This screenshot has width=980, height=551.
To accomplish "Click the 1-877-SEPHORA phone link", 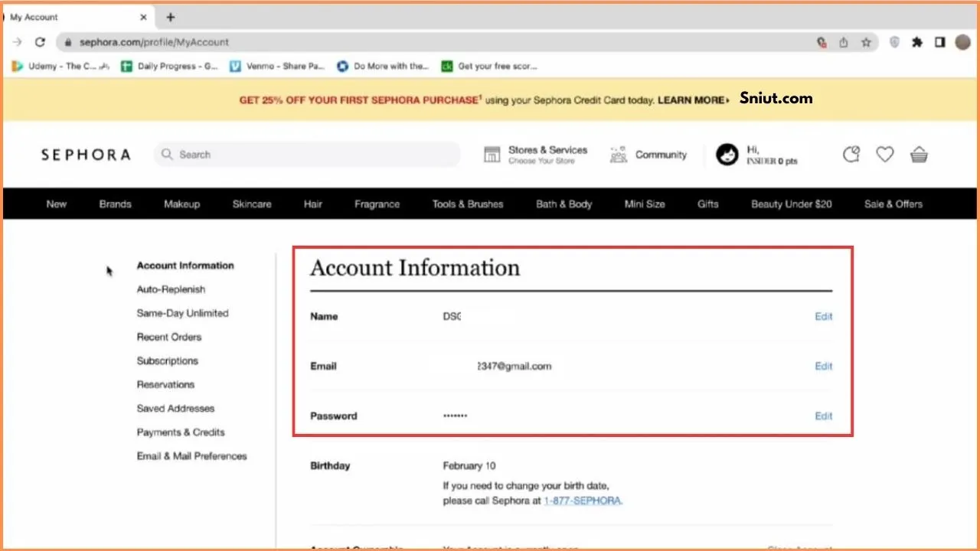I will pos(583,500).
